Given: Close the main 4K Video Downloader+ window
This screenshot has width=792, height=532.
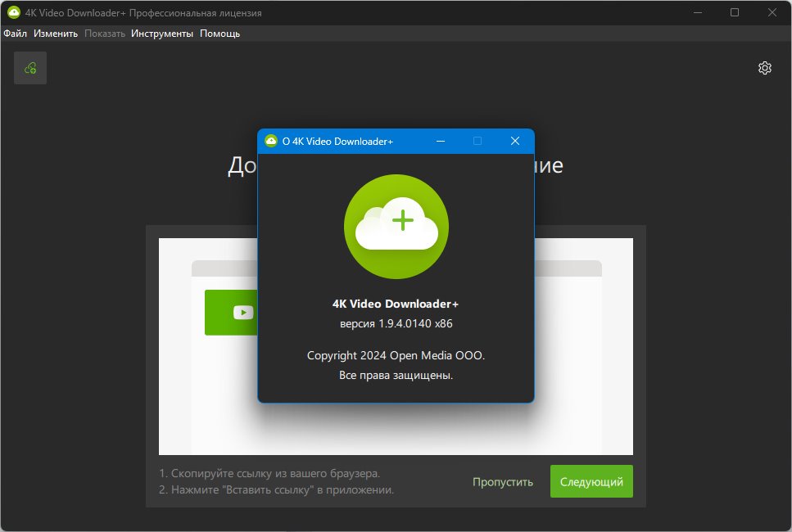Looking at the screenshot, I should coord(772,12).
